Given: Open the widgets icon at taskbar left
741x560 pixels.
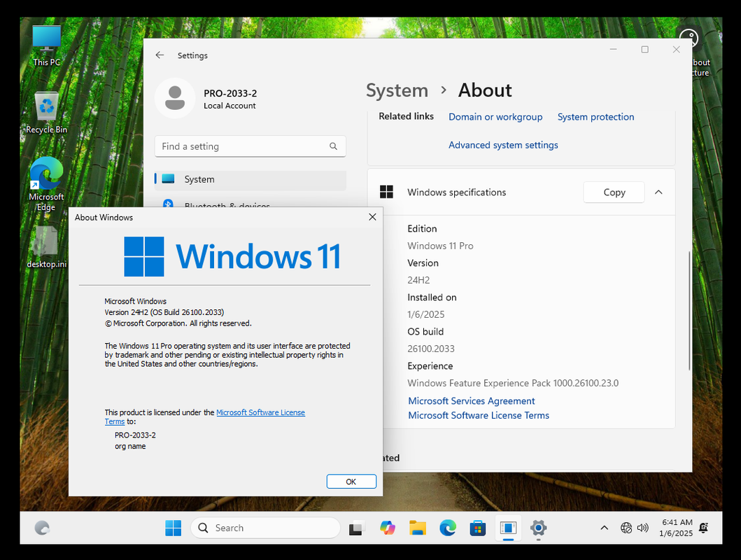Looking at the screenshot, I should click(x=42, y=528).
